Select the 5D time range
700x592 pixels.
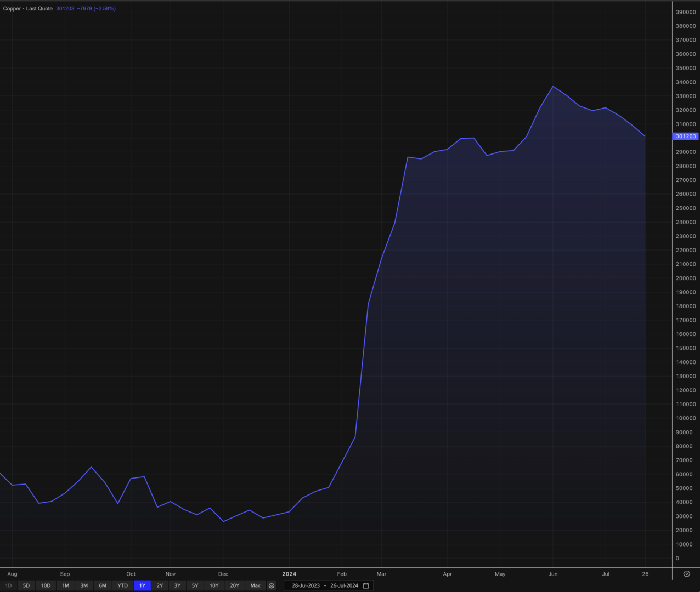pos(26,585)
